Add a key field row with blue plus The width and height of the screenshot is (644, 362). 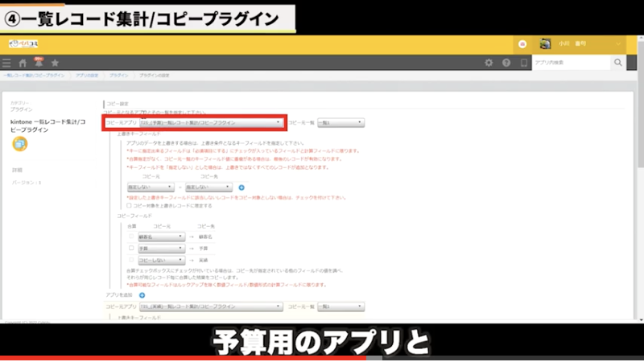[x=241, y=187]
